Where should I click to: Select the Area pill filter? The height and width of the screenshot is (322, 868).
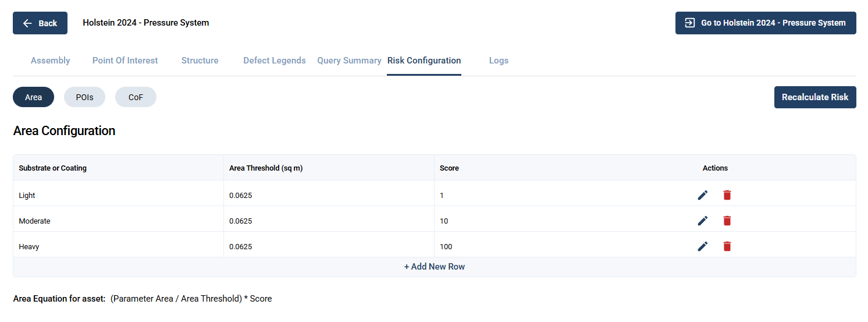pos(34,97)
